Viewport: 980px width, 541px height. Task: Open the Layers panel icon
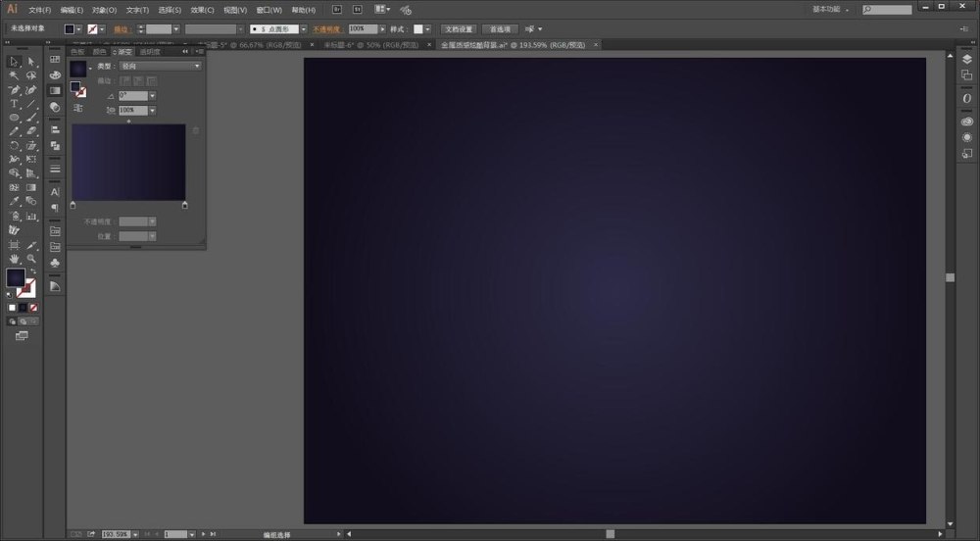(x=965, y=60)
